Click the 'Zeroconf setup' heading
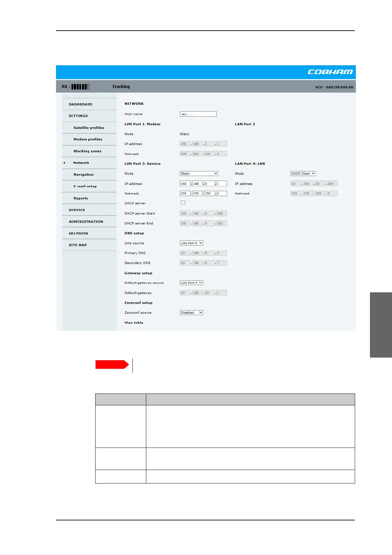This screenshot has width=392, height=555. [x=138, y=303]
